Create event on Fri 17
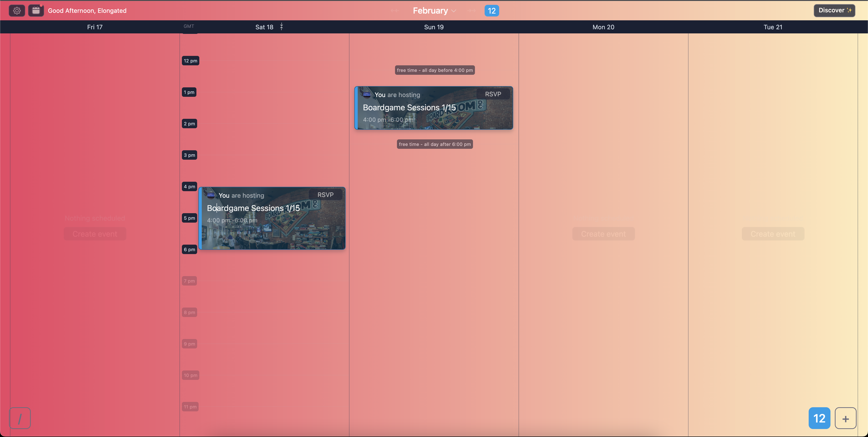 click(95, 234)
